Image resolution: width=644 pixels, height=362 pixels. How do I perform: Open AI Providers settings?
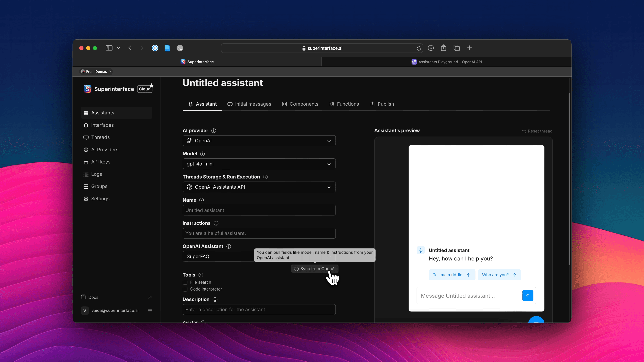[x=105, y=149]
